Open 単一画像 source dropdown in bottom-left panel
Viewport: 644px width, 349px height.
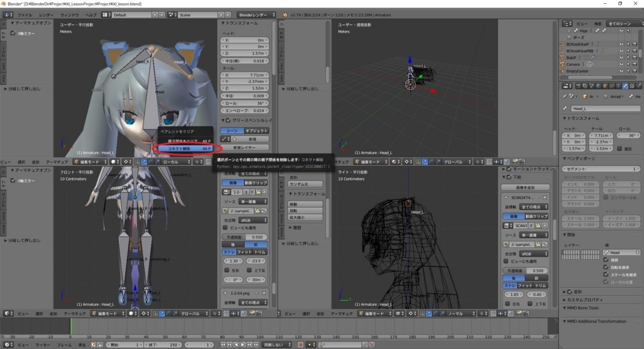pos(253,201)
